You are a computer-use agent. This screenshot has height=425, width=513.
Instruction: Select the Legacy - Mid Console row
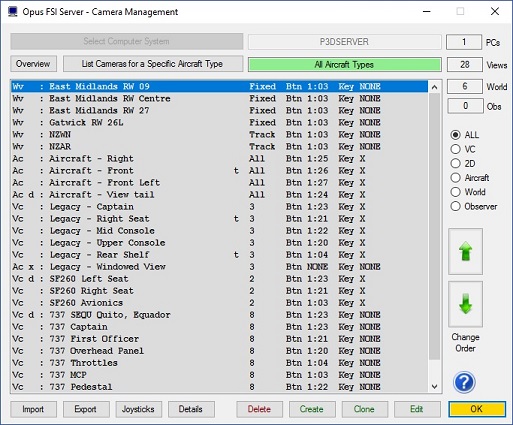(x=220, y=231)
